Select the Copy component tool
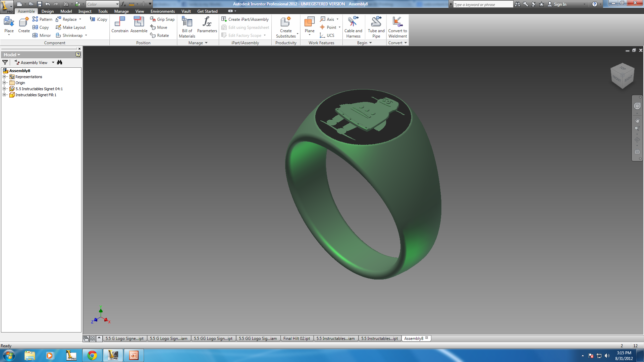 41,27
